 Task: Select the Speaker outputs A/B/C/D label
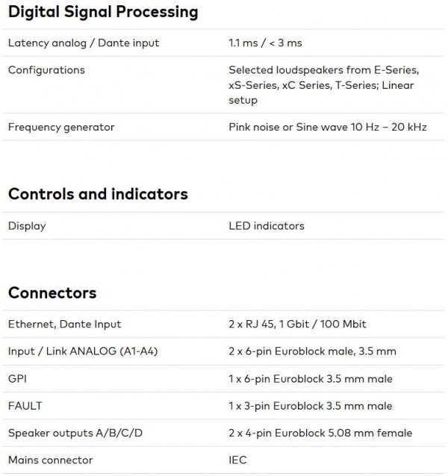click(x=75, y=433)
